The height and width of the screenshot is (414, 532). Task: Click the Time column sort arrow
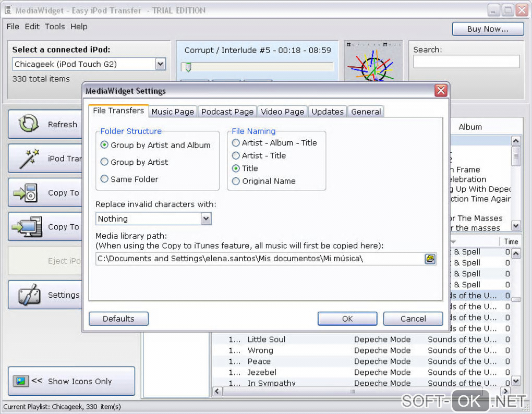click(x=453, y=242)
